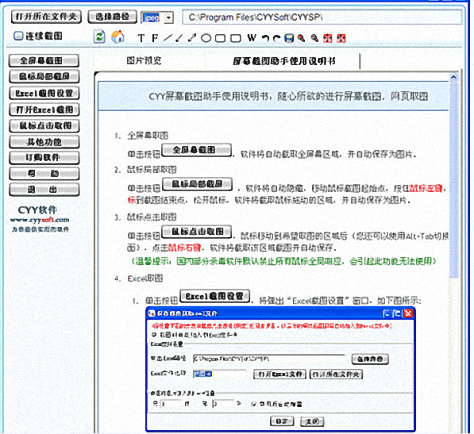Click the redo arrow icon
Screen dimensions: 474x434
point(276,38)
